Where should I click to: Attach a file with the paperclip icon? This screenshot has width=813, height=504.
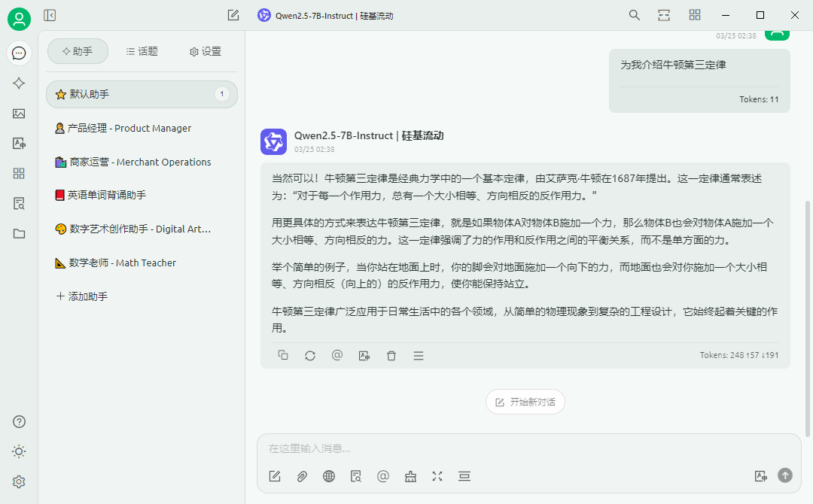point(302,476)
